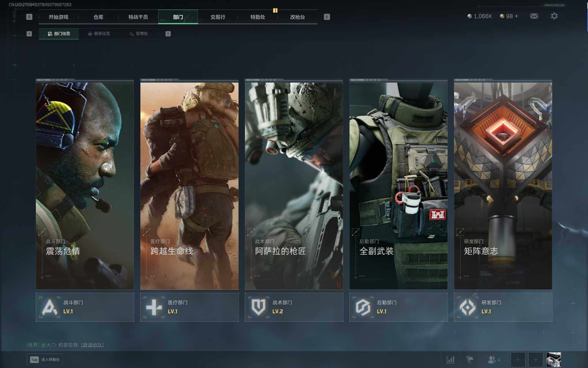Click the 战术部门 LV.2 level text
Screen dimensions: 588x368
(278, 311)
